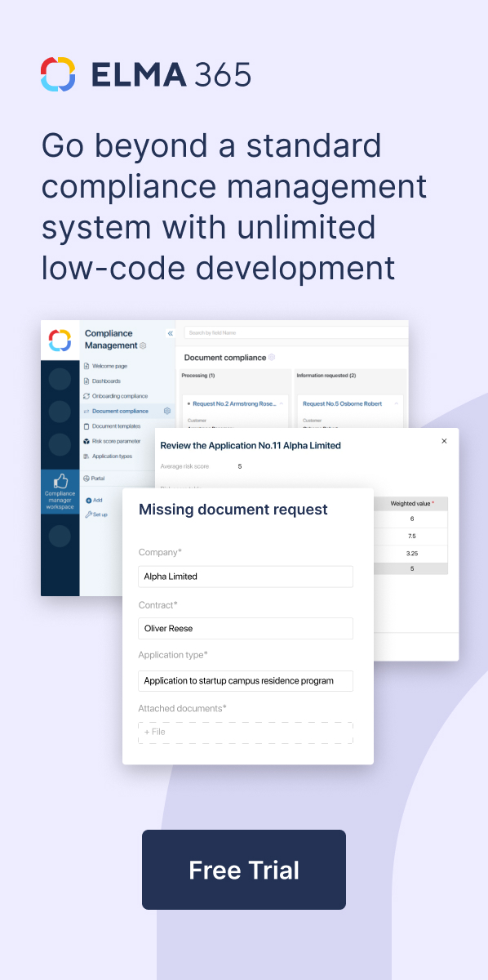Click the ELMA 365 logo icon
This screenshot has width=488, height=980.
click(58, 74)
